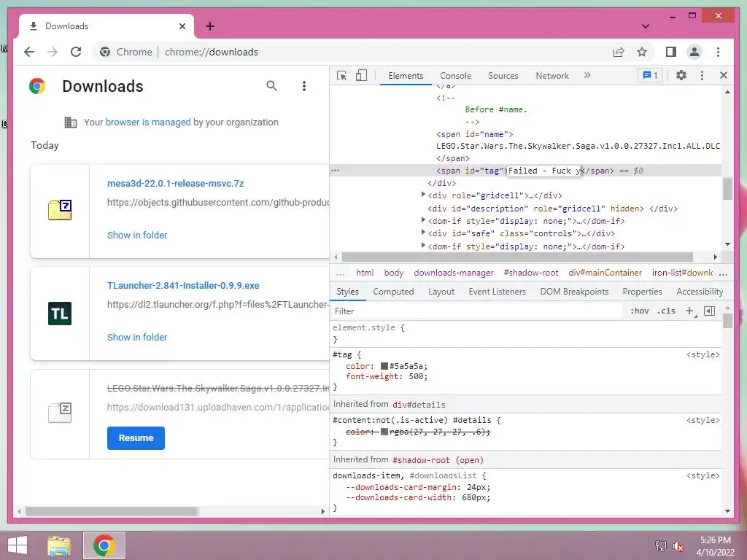The height and width of the screenshot is (560, 747).
Task: Bookmark this page with the star icon
Action: 642,52
